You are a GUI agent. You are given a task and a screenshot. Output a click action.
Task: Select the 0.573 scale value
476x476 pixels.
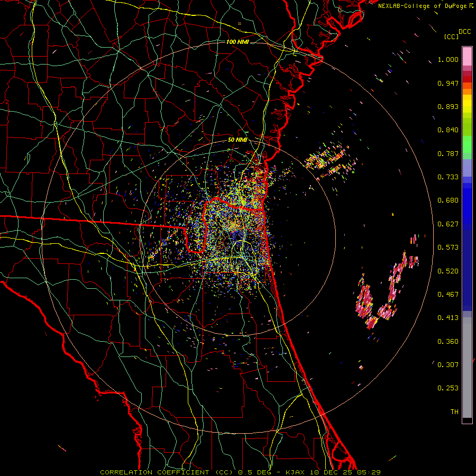448,248
